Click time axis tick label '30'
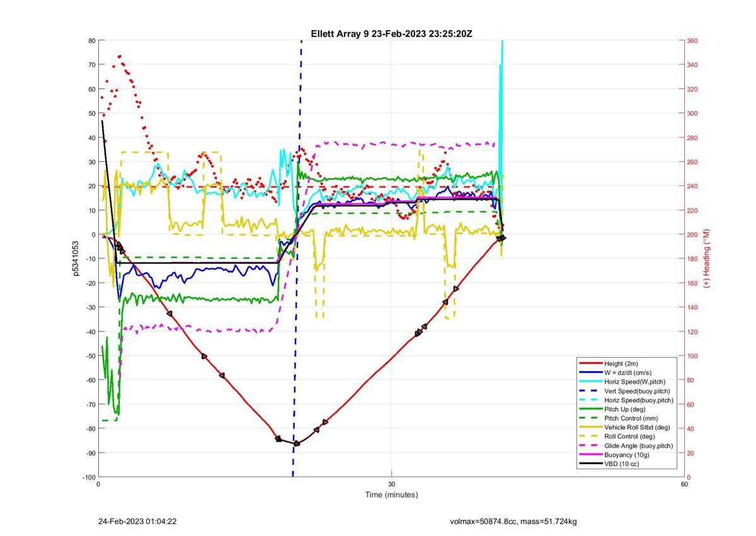 tap(391, 484)
